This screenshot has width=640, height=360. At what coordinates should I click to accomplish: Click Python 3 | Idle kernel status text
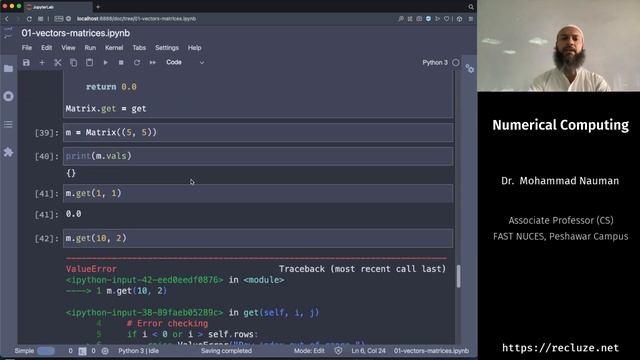tap(138, 351)
